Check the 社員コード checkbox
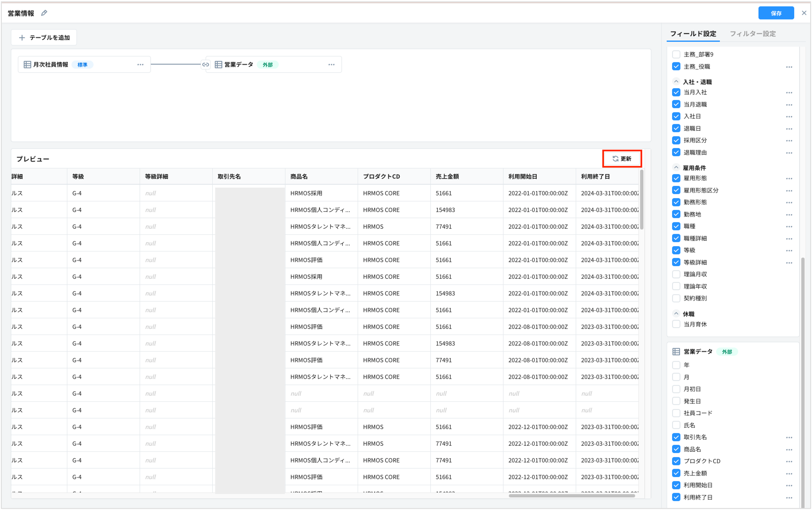 click(676, 413)
